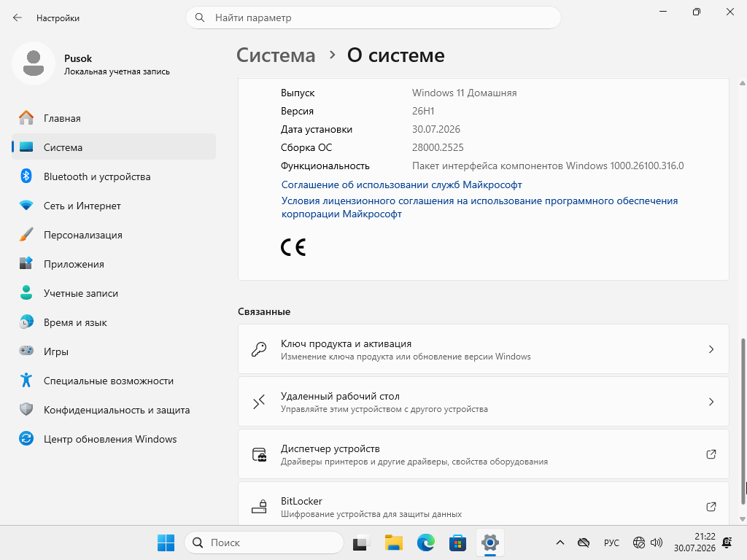This screenshot has width=747, height=560.
Task: Click the Accounts person icon in sidebar
Action: [26, 292]
